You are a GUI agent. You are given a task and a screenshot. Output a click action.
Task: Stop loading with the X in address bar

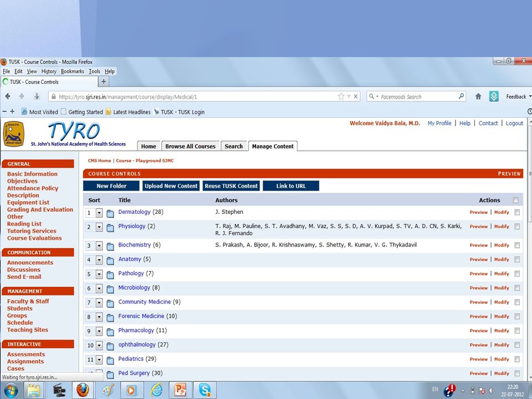tap(356, 96)
